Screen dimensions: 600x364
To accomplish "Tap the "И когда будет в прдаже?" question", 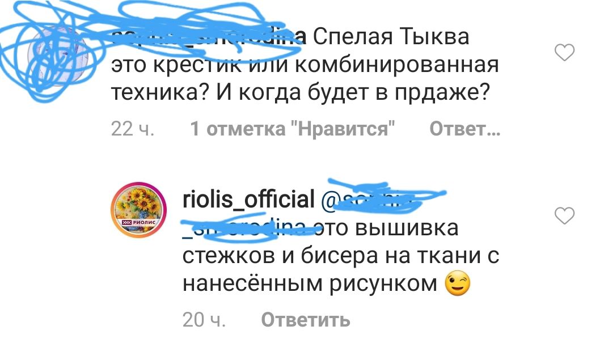I will pyautogui.click(x=353, y=93).
